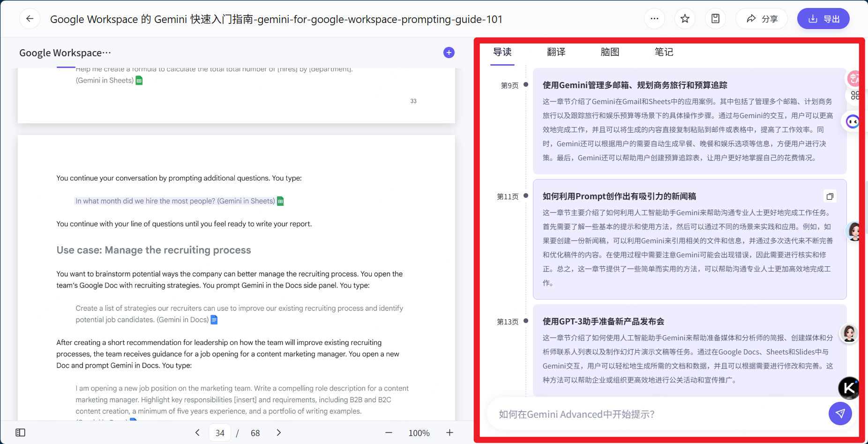Switch to the 翻译 tab
The width and height of the screenshot is (868, 444).
coord(556,52)
